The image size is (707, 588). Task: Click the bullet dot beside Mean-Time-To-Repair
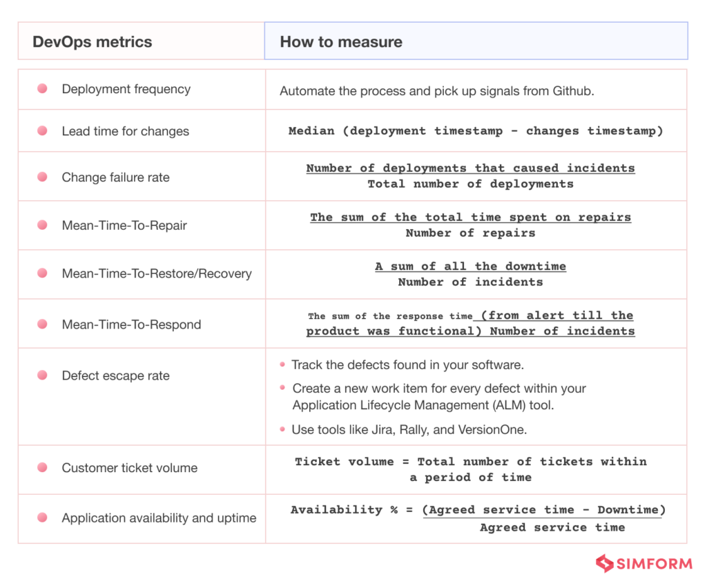[42, 225]
